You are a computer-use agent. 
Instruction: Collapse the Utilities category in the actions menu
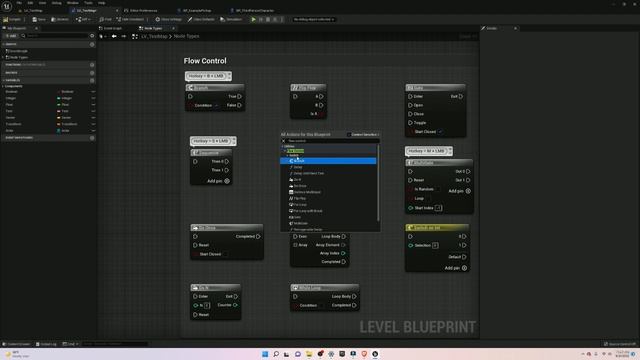tap(282, 146)
